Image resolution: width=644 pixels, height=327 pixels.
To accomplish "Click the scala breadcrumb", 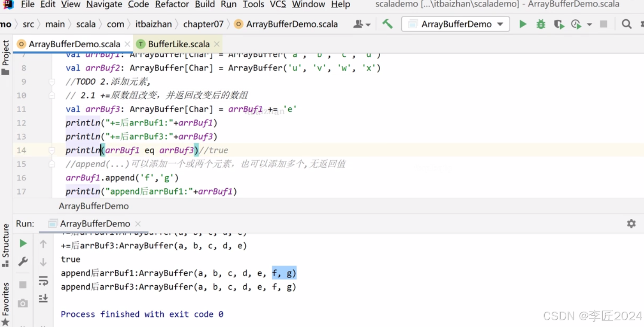I will point(86,24).
